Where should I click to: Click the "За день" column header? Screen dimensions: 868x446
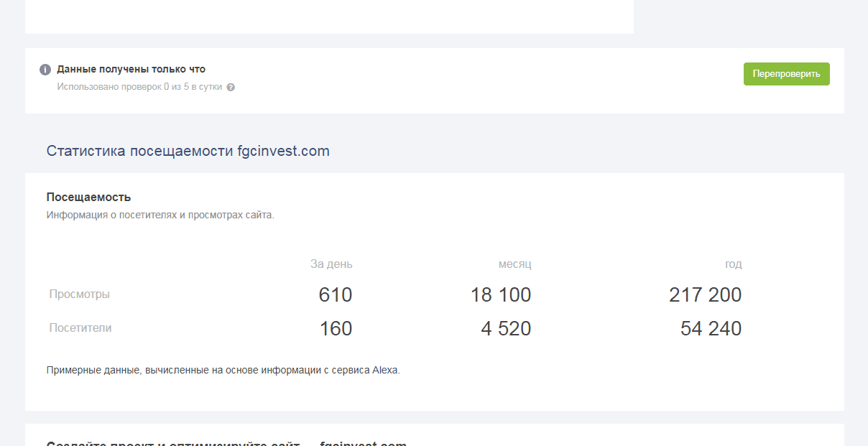point(331,264)
